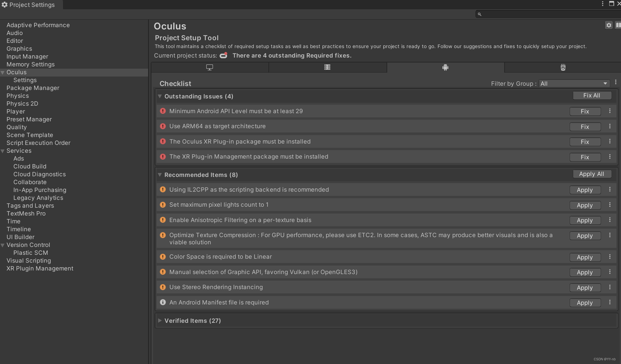Image resolution: width=621 pixels, height=364 pixels.
Task: Select the dedicated server platform tab
Action: click(x=327, y=67)
